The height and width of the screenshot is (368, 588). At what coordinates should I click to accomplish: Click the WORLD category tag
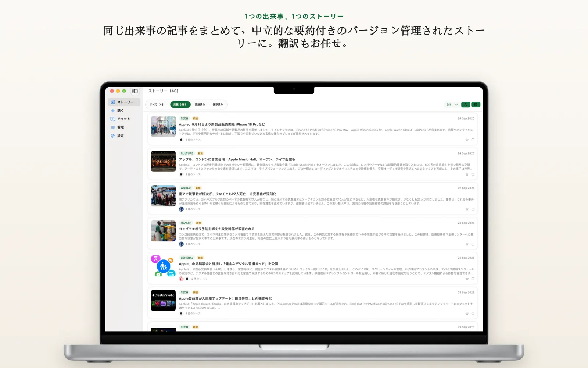[186, 188]
